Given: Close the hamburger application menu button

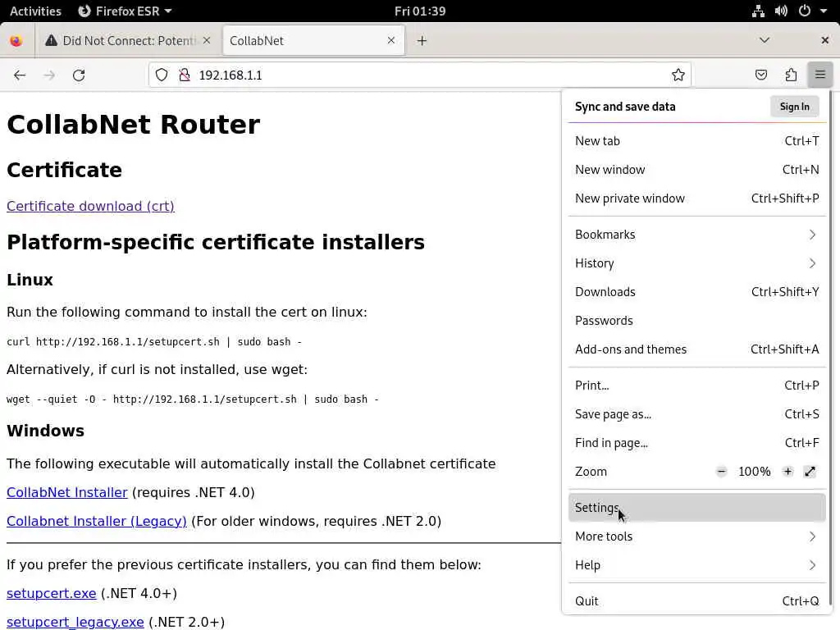Looking at the screenshot, I should point(819,75).
